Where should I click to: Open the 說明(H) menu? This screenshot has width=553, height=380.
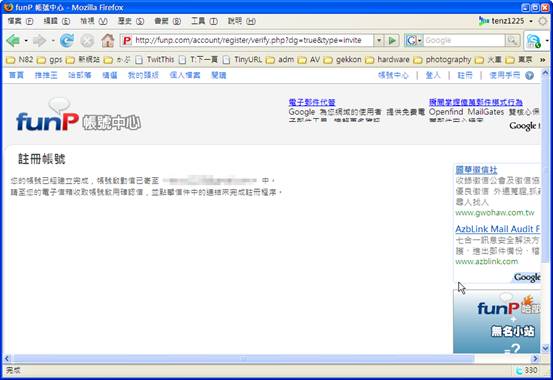point(242,21)
